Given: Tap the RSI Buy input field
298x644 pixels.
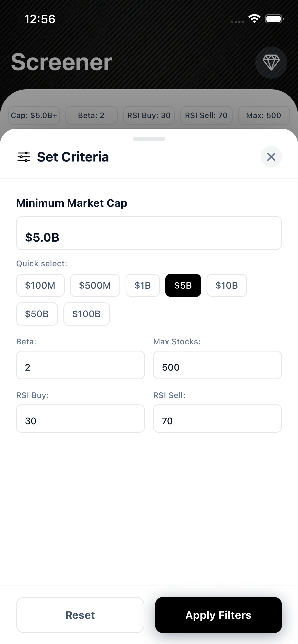Looking at the screenshot, I should click(x=80, y=418).
